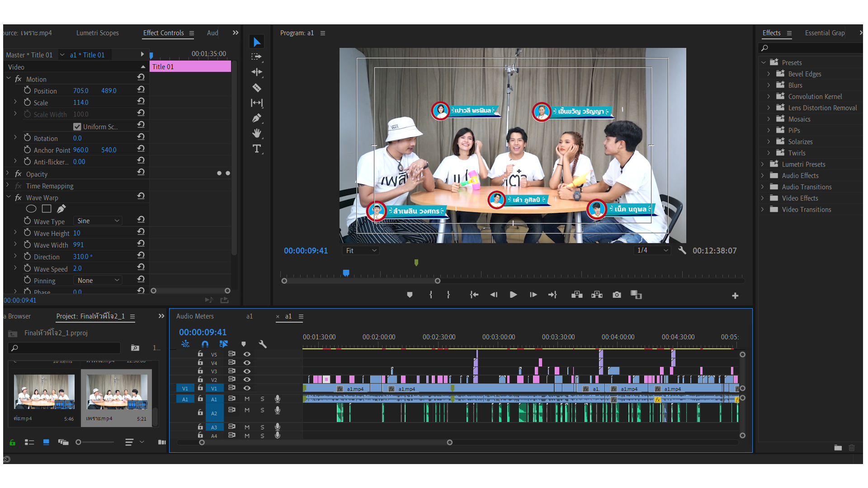Play the program monitor sequence
The height and width of the screenshot is (488, 868).
point(513,295)
